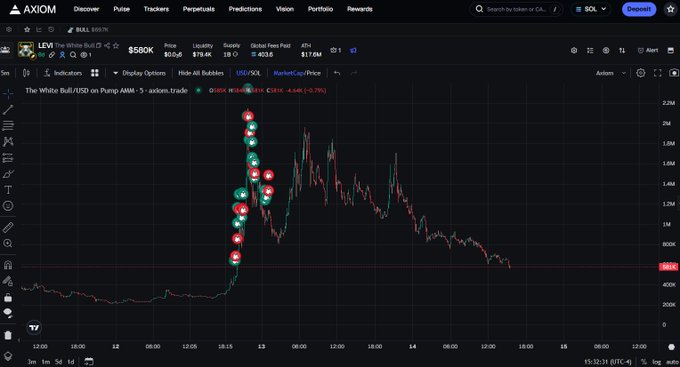Click the 581K current price marker
This screenshot has height=367, width=680.
668,267
